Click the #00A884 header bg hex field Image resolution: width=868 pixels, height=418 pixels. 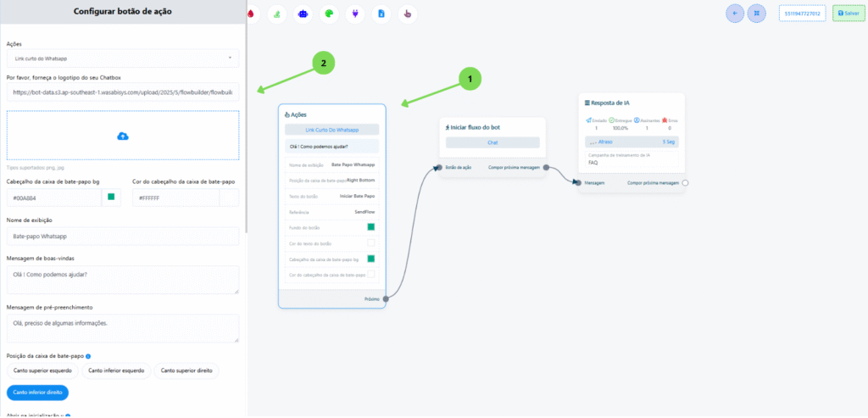[x=54, y=198]
